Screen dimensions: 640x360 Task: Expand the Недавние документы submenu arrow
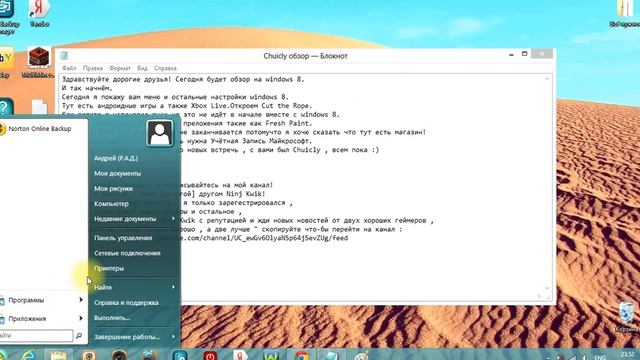tap(173, 219)
